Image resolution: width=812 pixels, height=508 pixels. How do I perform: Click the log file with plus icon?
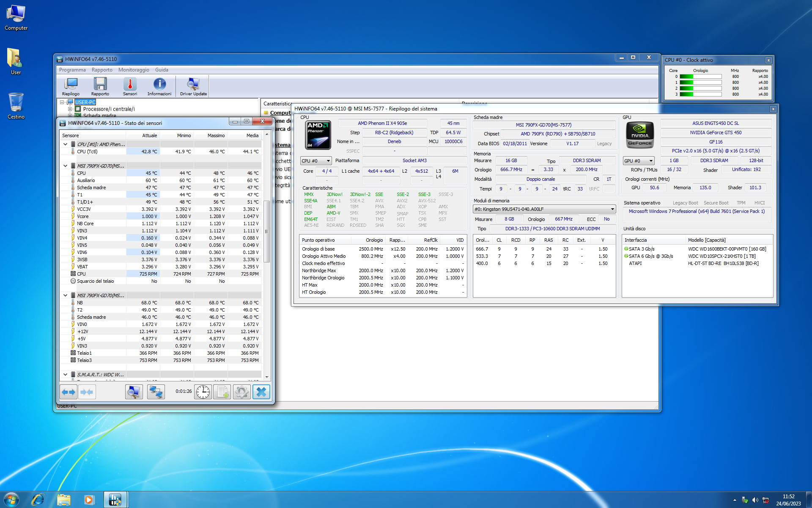pyautogui.click(x=222, y=392)
